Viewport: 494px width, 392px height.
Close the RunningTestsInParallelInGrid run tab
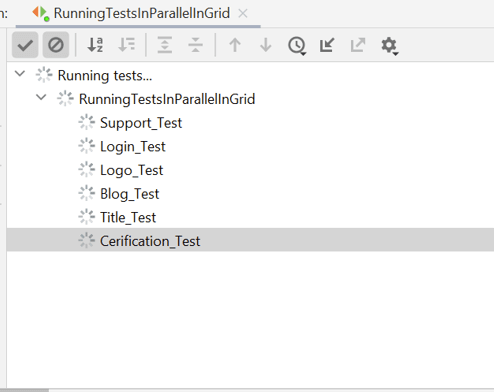pyautogui.click(x=243, y=14)
